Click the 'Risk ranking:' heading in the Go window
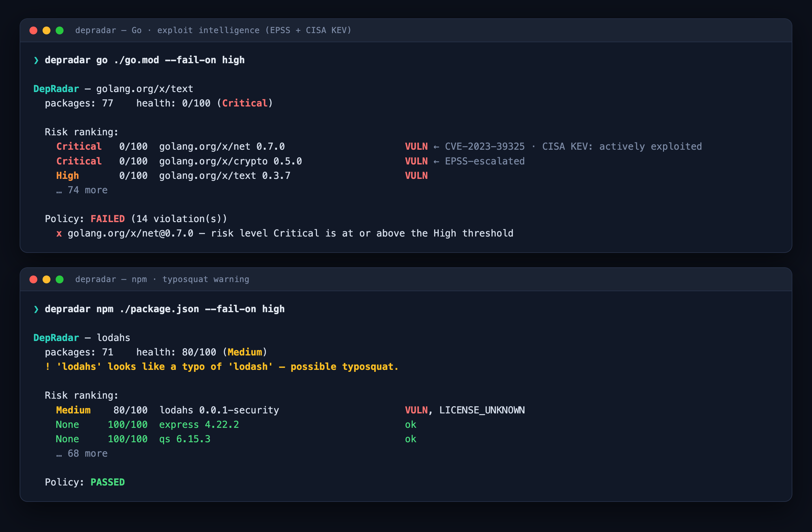The width and height of the screenshot is (812, 532). pyautogui.click(x=82, y=132)
